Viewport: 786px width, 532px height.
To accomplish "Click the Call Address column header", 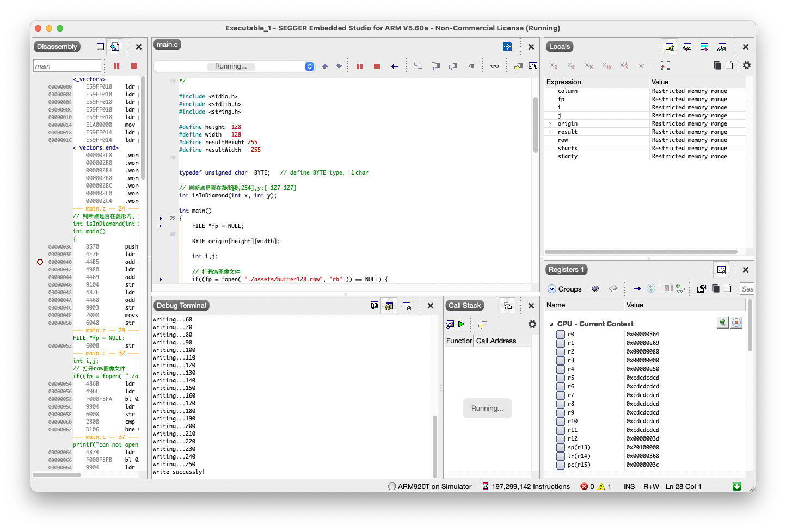I will (x=496, y=341).
